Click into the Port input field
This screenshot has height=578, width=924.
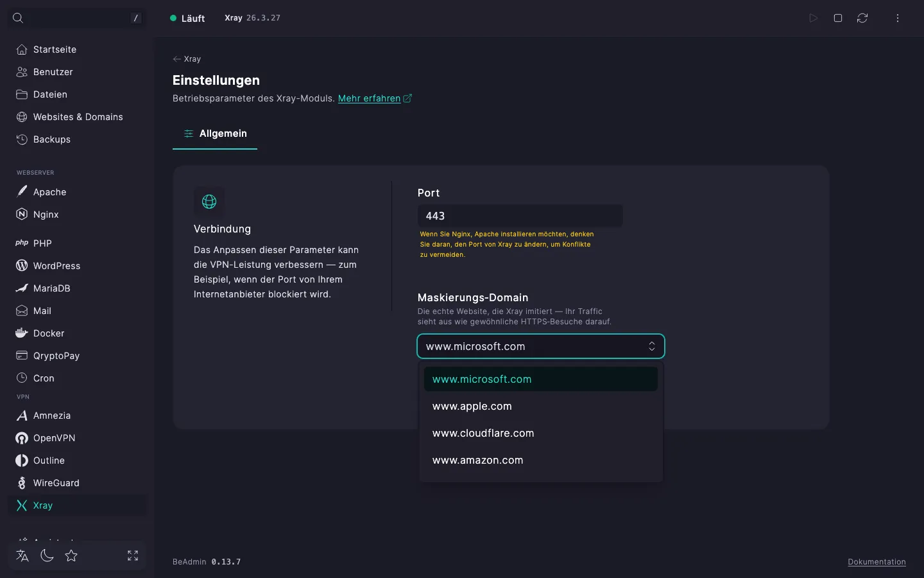[520, 216]
